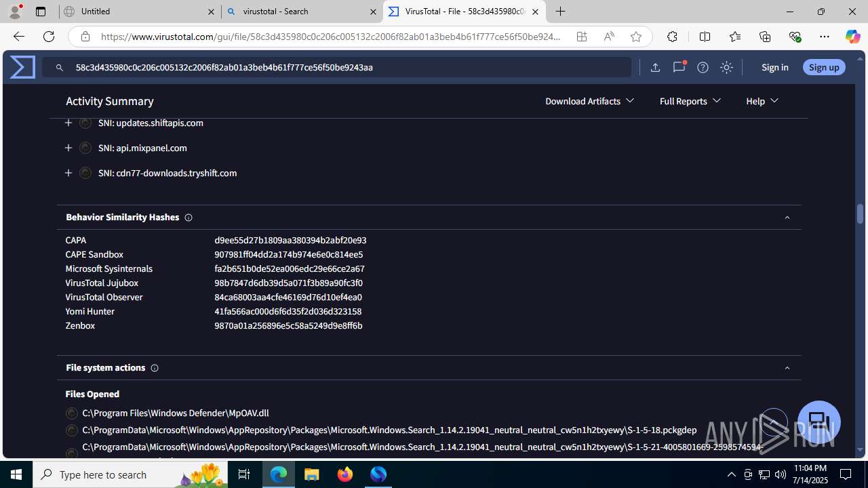Viewport: 868px width, 488px height.
Task: Open the Download Artifacts dropdown
Action: pos(590,101)
